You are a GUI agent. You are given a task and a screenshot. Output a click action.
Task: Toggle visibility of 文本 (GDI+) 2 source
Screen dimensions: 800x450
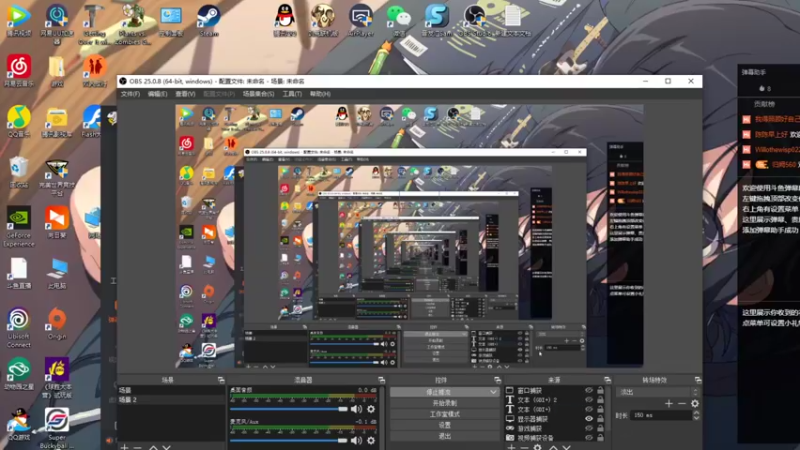tap(589, 400)
